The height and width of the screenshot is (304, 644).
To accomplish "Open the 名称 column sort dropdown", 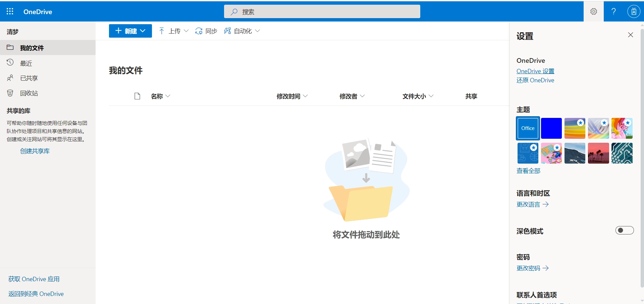I will (x=168, y=96).
